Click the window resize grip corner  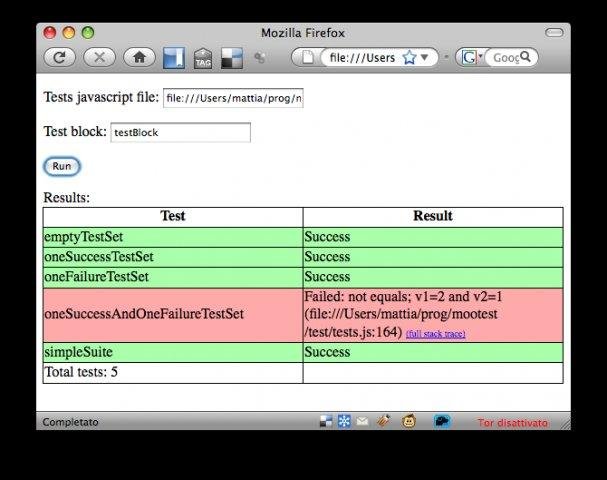tap(565, 424)
